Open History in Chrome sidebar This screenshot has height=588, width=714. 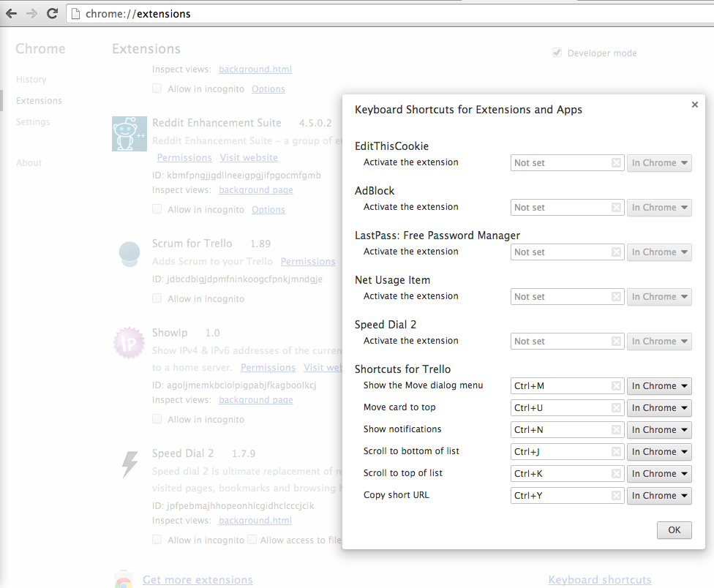point(31,79)
